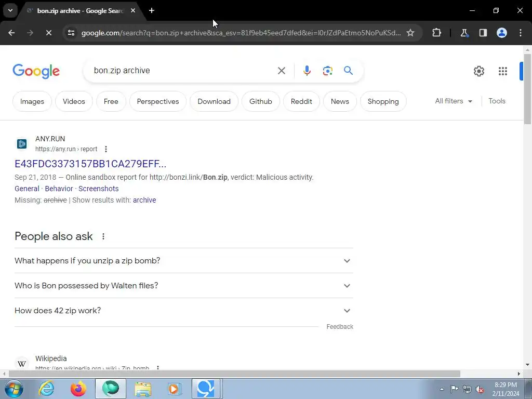The image size is (532, 399).
Task: Clear the search box text
Action: 281,71
